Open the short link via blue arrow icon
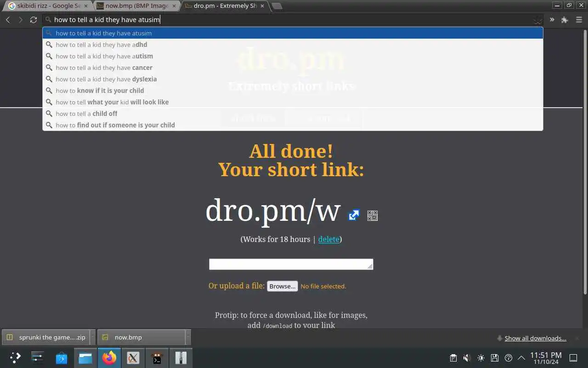Image resolution: width=588 pixels, height=368 pixels. 354,215
